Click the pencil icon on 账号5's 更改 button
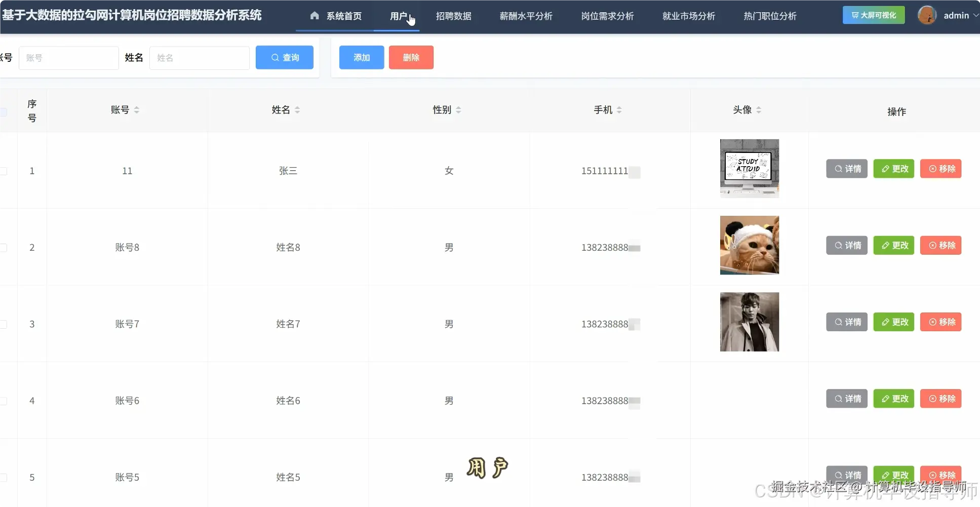980x507 pixels. tap(885, 475)
